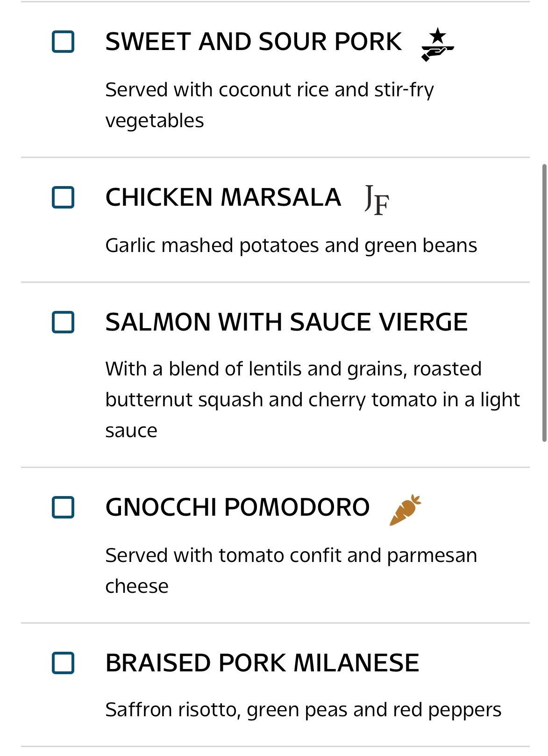Click the carrot vegetarian icon beside Gnocchi Pomodoro

(x=405, y=510)
